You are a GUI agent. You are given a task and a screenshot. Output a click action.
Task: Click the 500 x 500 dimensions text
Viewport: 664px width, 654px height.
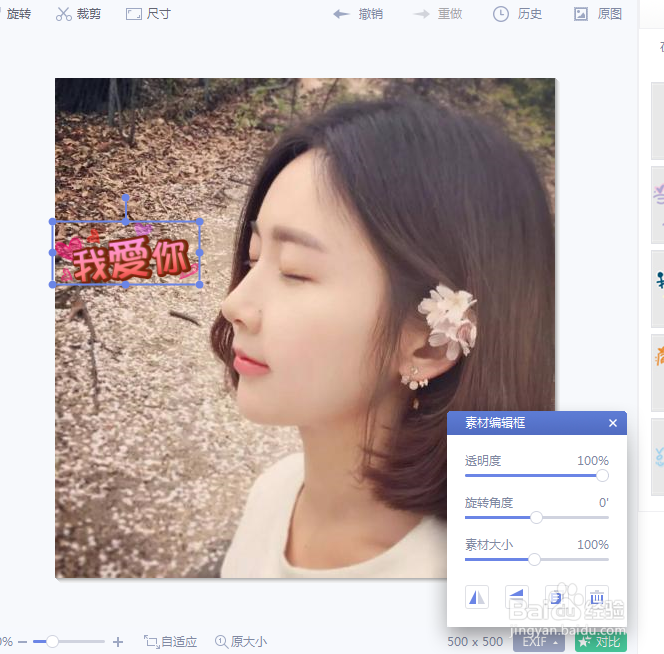475,642
